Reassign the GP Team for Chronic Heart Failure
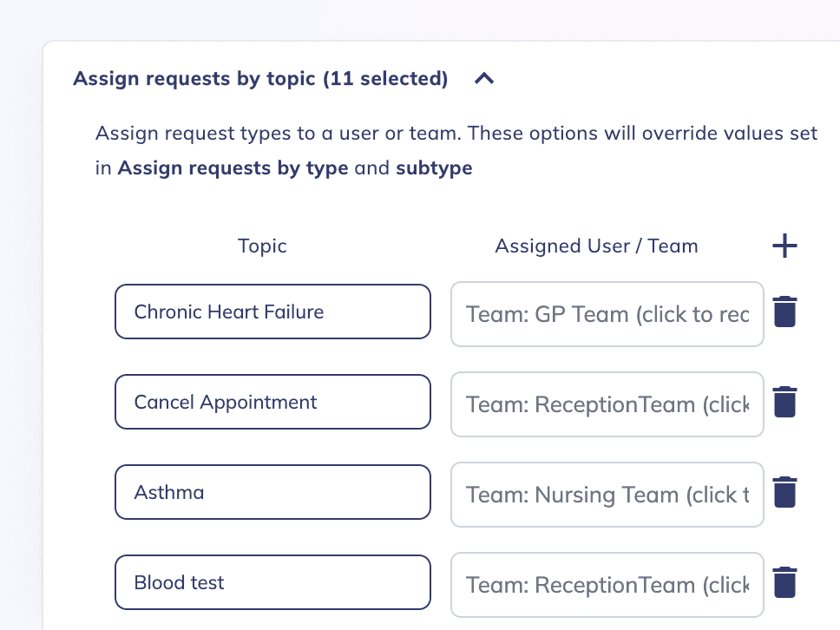 click(607, 314)
